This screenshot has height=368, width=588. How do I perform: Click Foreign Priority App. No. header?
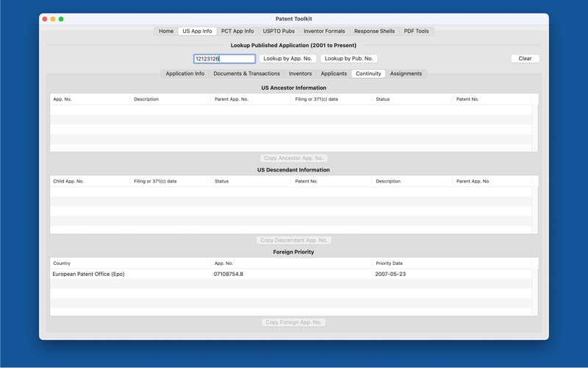click(291, 263)
